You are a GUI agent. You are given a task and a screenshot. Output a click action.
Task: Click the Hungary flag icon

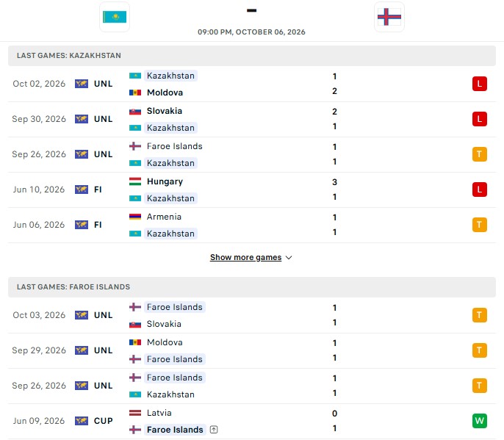(135, 181)
